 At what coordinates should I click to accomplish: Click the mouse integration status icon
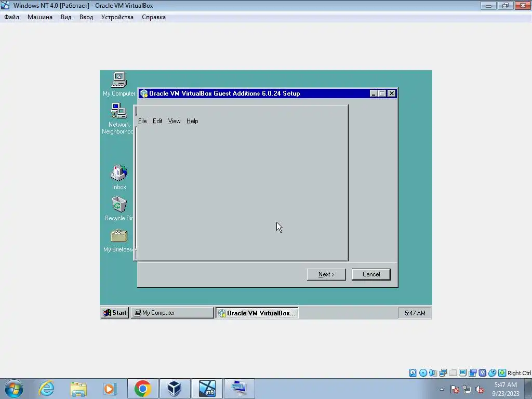click(492, 373)
